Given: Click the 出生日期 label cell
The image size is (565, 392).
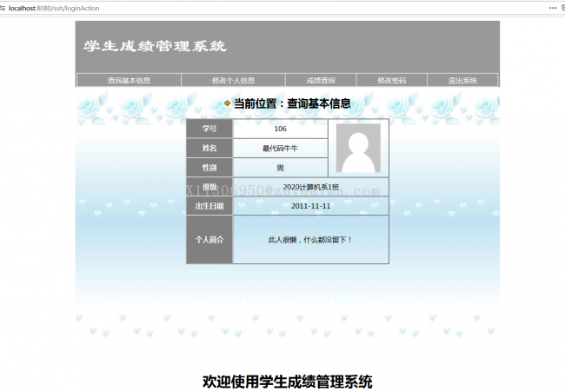Looking at the screenshot, I should click(209, 206).
